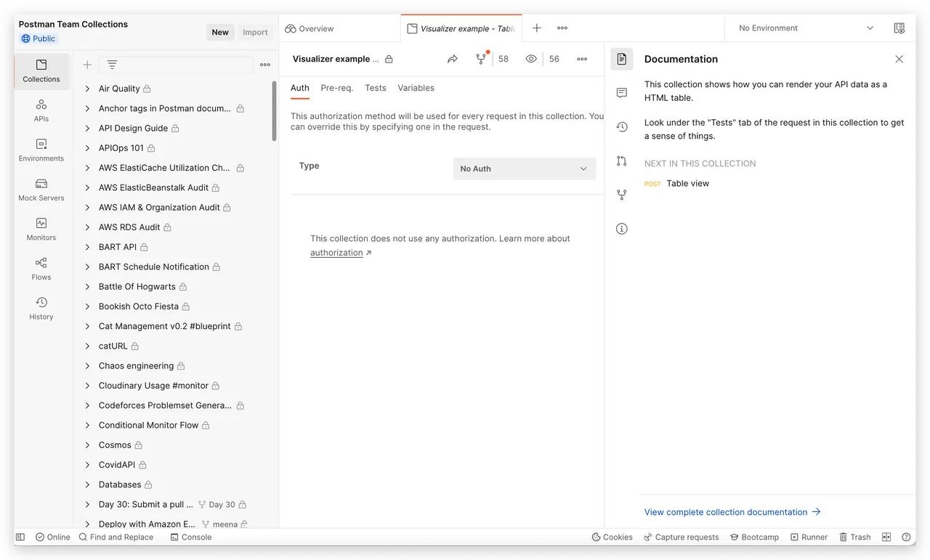Open Bootcamp from the status bar

[754, 537]
